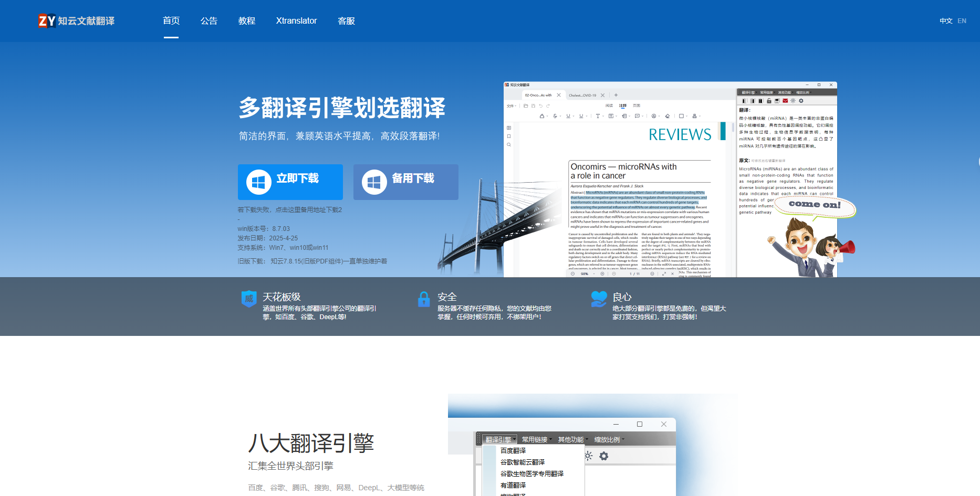This screenshot has width=980, height=496.
Task: Click the maximize square in lower preview window
Action: pyautogui.click(x=640, y=424)
